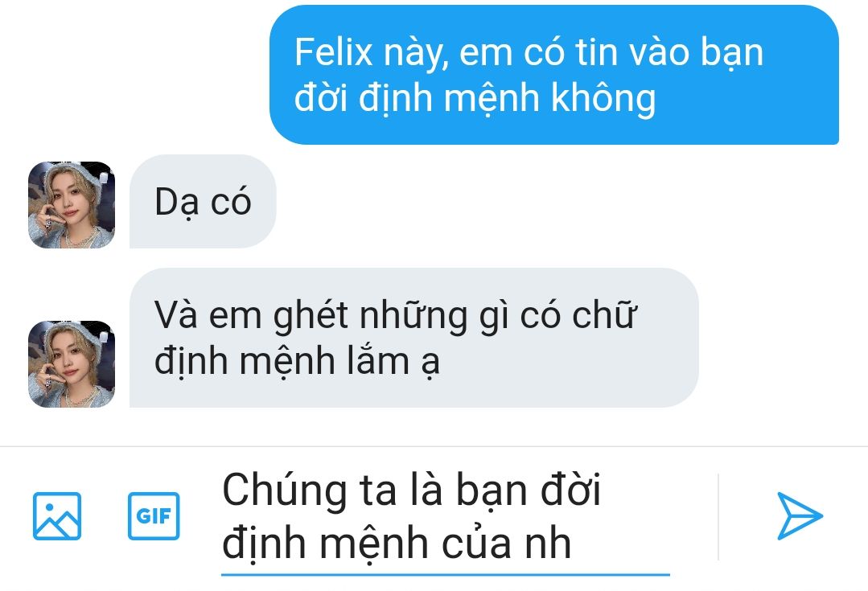Viewport: 868px width, 591px height.
Task: Focus the message compose field
Action: pos(446,517)
